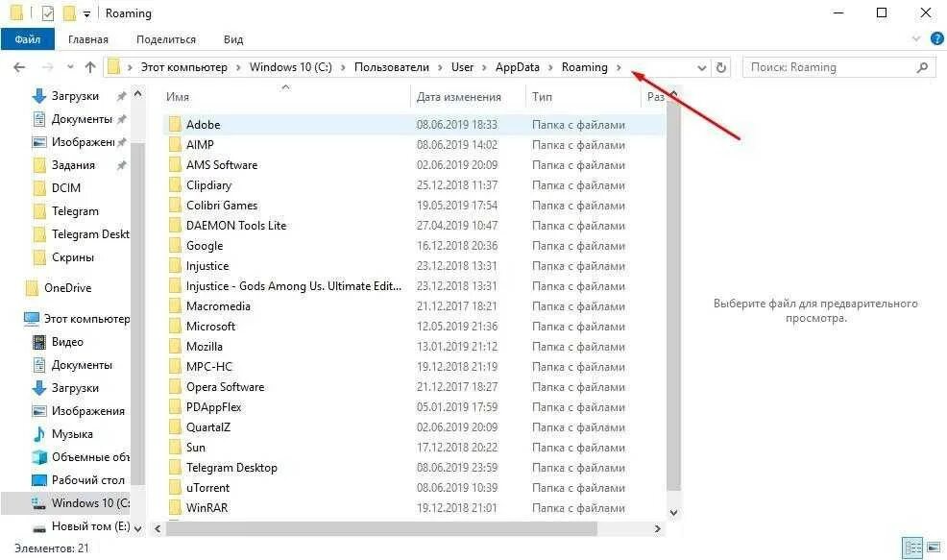Select the uTorrent folder icon
This screenshot has height=560, width=947.
[175, 488]
